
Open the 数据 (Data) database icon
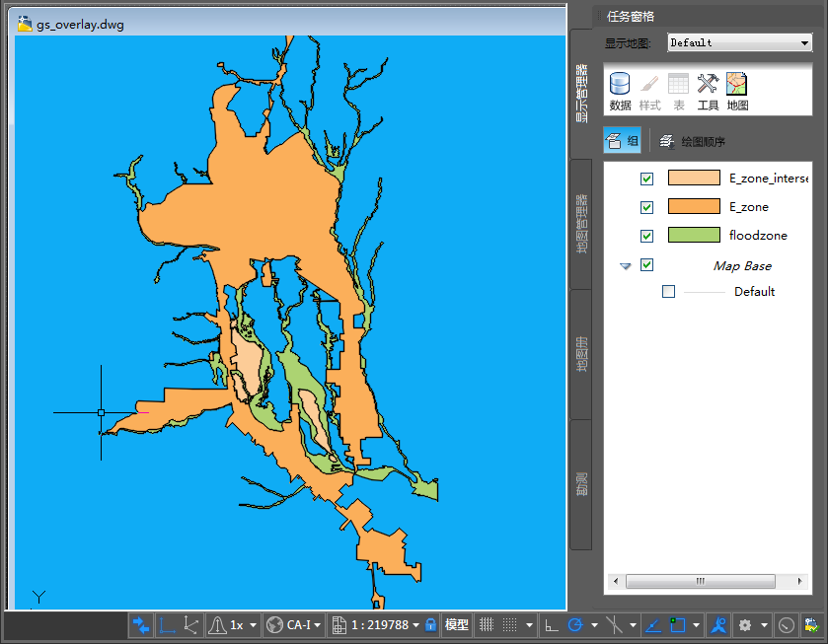[x=620, y=85]
